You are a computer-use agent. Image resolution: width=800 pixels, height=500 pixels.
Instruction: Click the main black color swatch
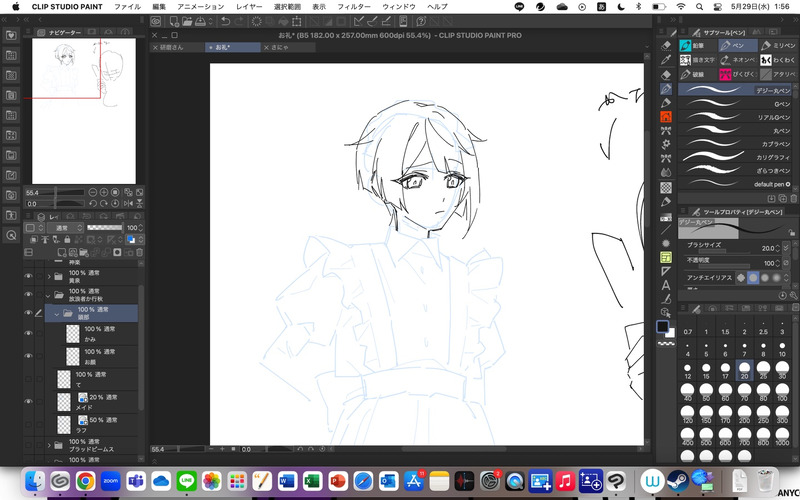(663, 327)
